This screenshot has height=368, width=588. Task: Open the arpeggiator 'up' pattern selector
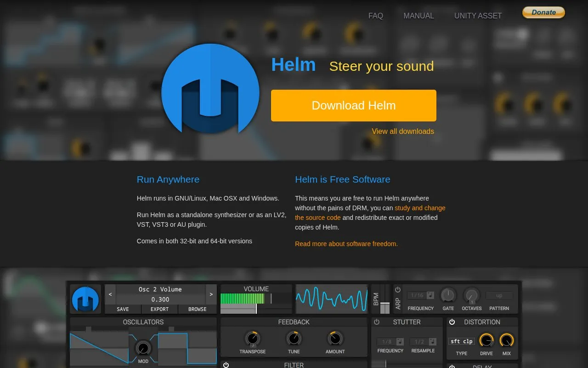pyautogui.click(x=499, y=295)
